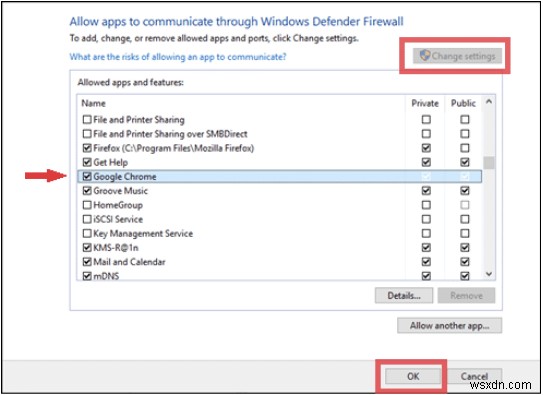Toggle Private checkbox for Groove Music
This screenshot has width=543, height=395.
[426, 191]
